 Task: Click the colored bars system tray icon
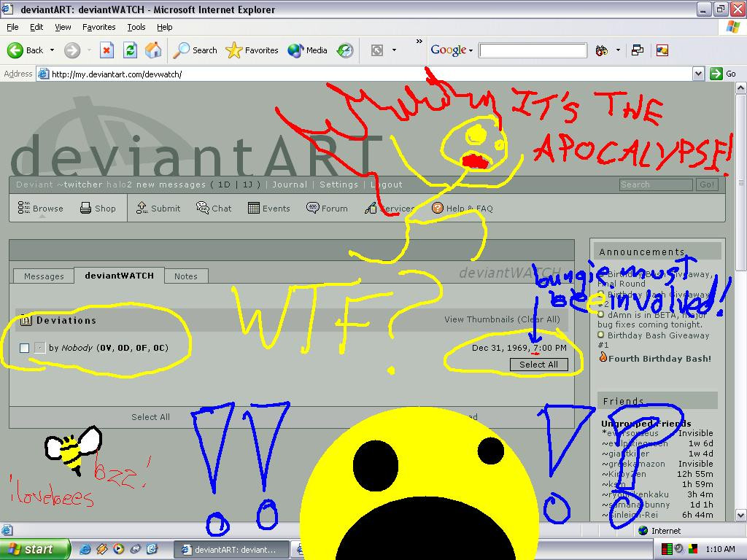click(667, 549)
